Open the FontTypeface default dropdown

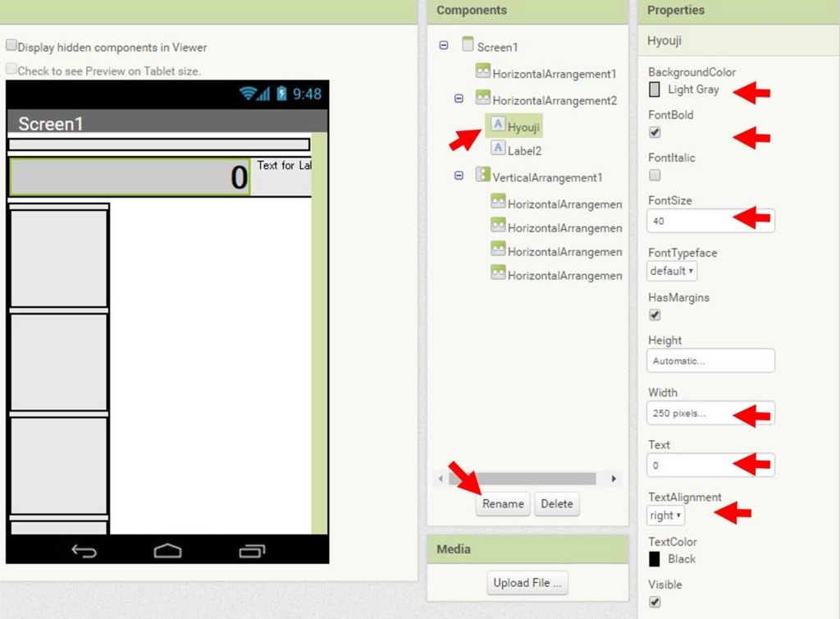pos(672,271)
